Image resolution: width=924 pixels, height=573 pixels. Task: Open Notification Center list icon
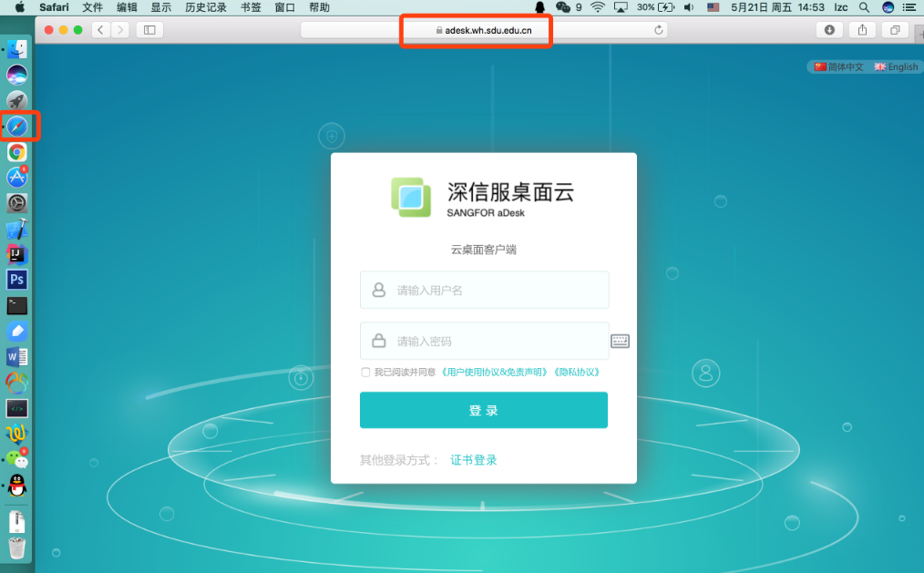click(x=909, y=7)
